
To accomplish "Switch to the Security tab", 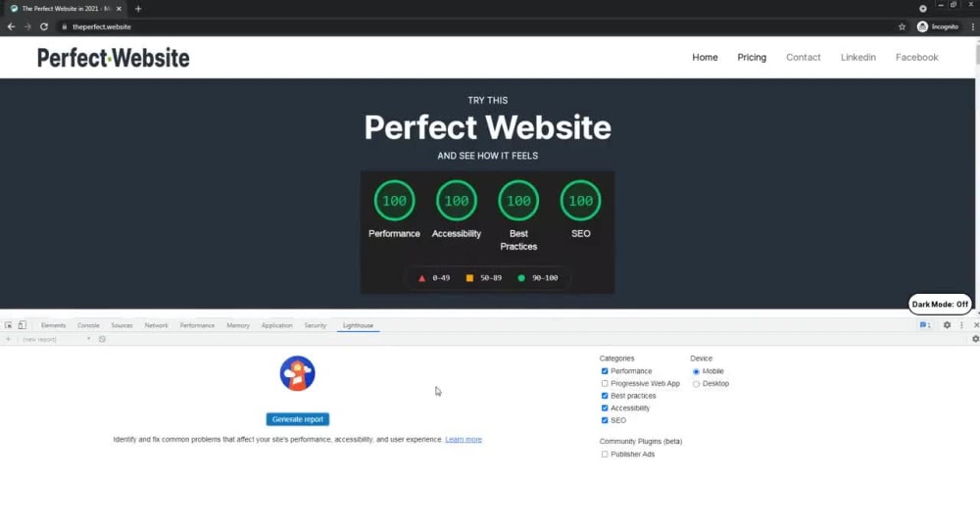I will pos(315,325).
